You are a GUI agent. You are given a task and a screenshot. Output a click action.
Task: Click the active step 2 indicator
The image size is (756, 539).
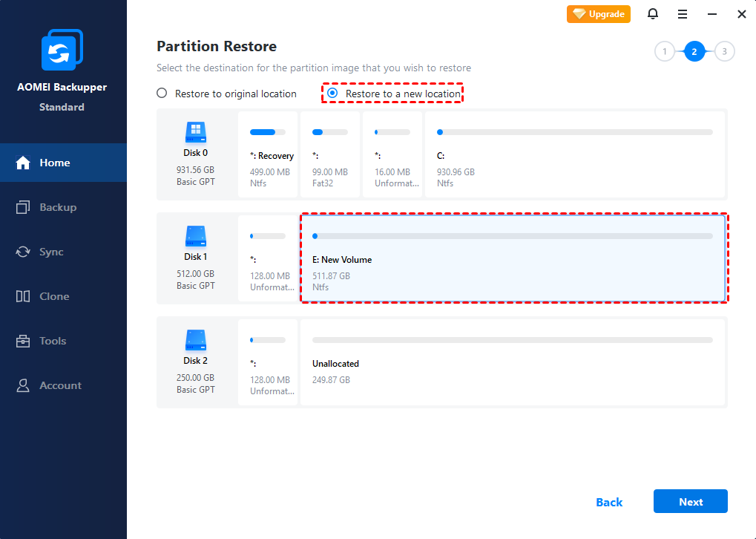tap(694, 52)
